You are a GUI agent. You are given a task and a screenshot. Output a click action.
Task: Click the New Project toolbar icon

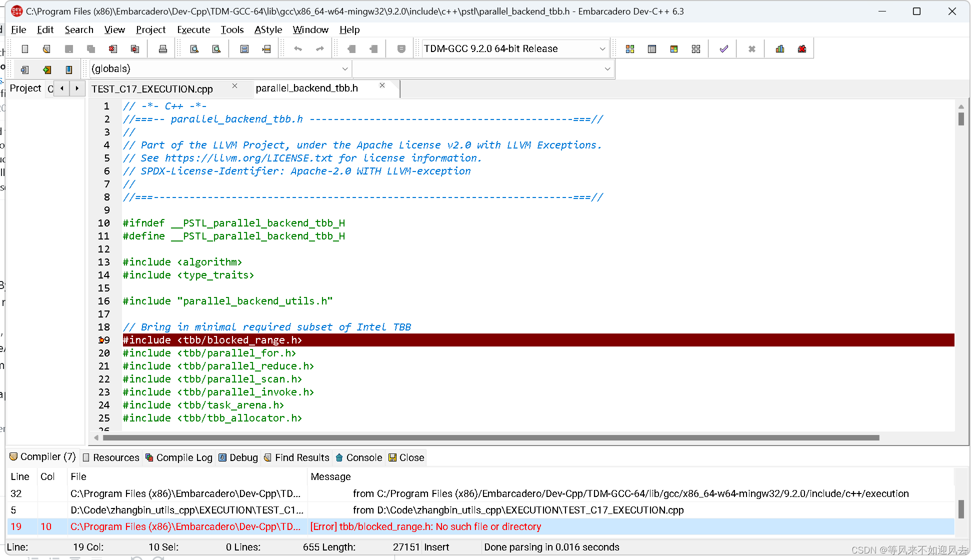click(x=25, y=69)
